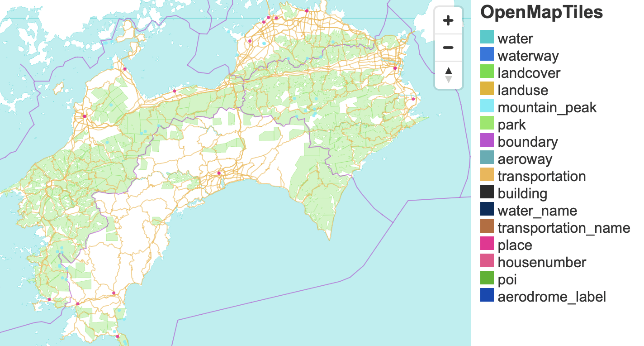Click the 'housenumber' layer label
The height and width of the screenshot is (346, 644).
pos(542,262)
